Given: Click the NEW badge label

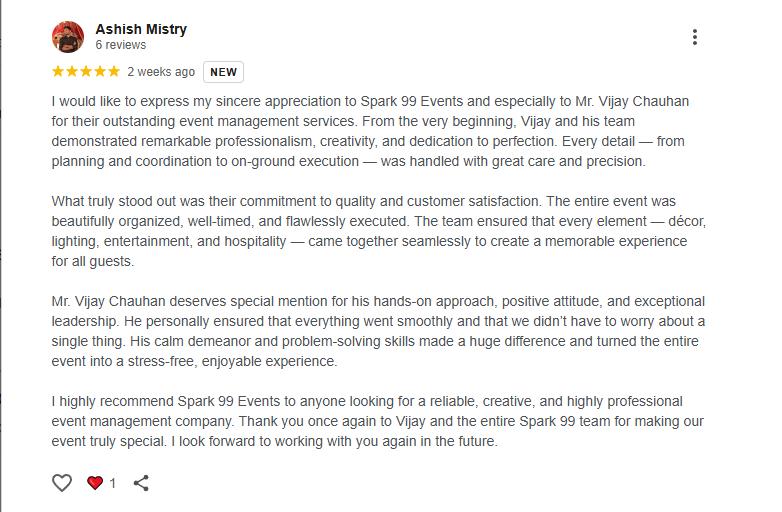Looking at the screenshot, I should click(x=223, y=72).
